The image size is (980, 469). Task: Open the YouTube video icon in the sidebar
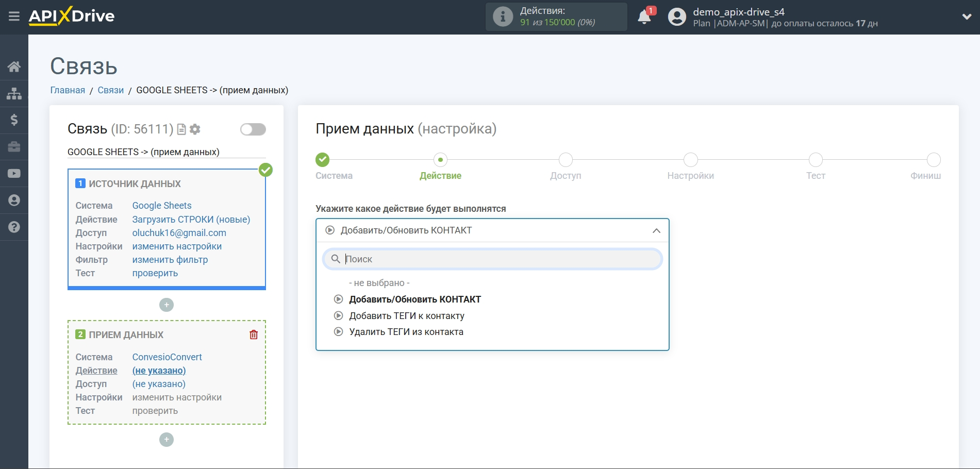pyautogui.click(x=14, y=174)
